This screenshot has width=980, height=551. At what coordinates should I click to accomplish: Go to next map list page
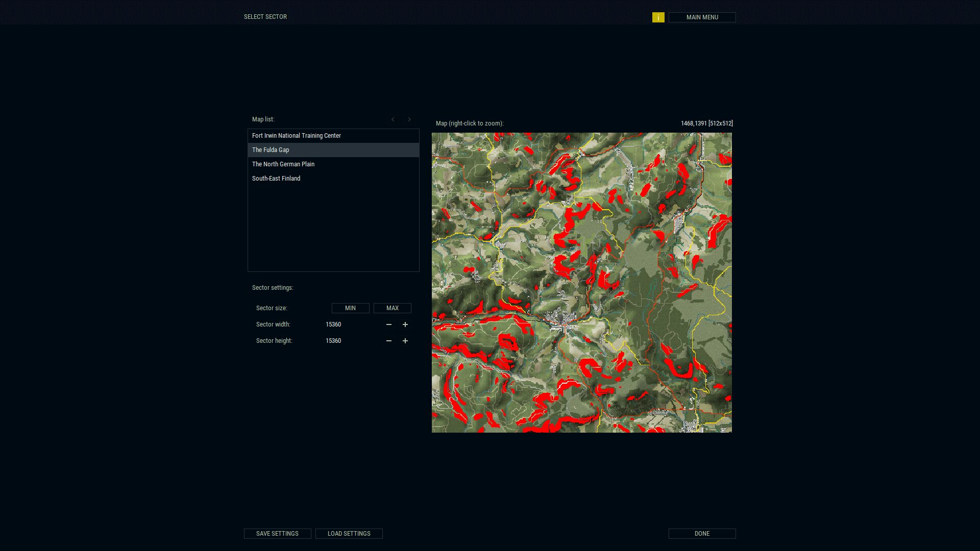409,119
